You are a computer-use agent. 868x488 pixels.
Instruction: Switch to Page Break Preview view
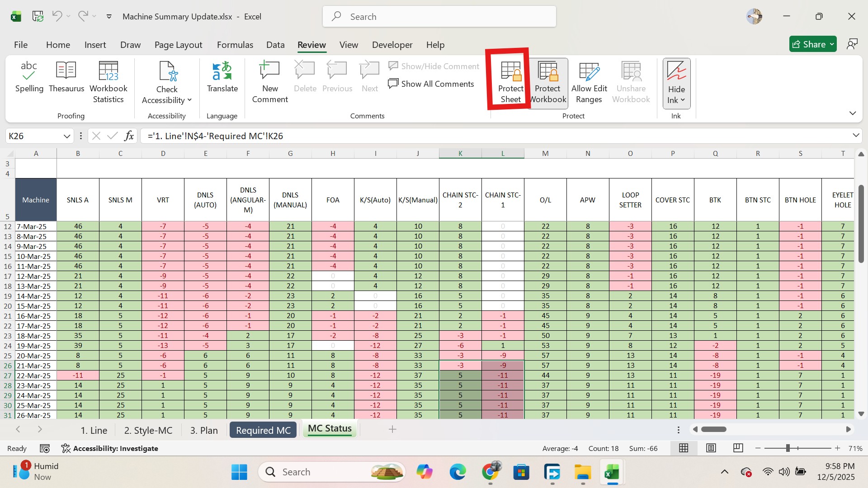[x=738, y=448]
